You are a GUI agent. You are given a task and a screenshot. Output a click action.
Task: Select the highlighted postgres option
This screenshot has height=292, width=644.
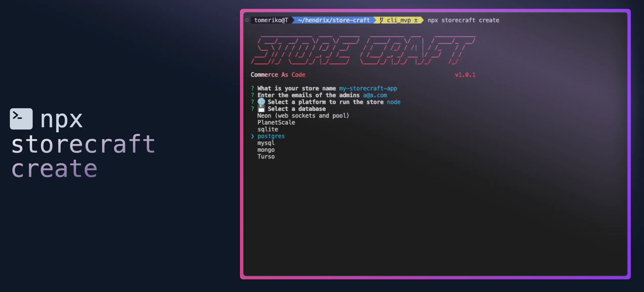[x=271, y=136]
